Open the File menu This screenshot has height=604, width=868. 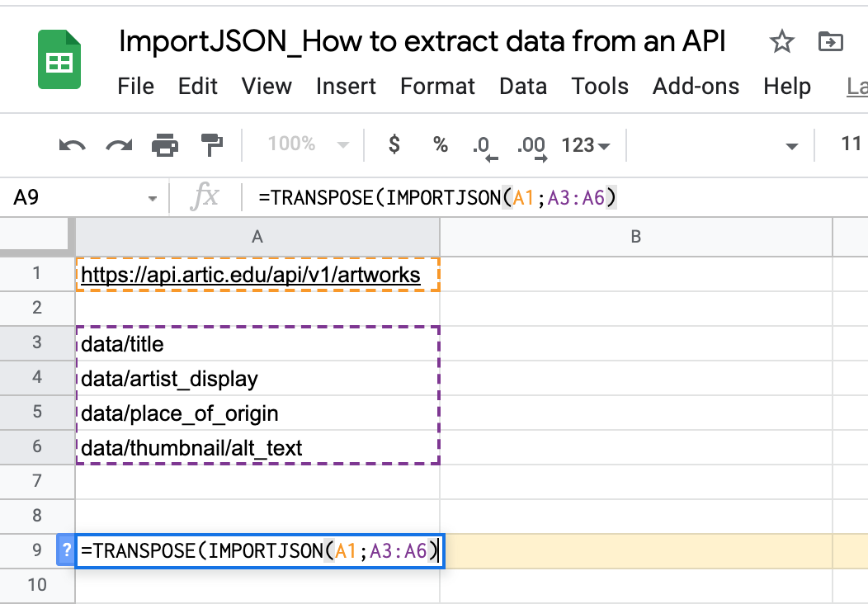click(x=135, y=87)
